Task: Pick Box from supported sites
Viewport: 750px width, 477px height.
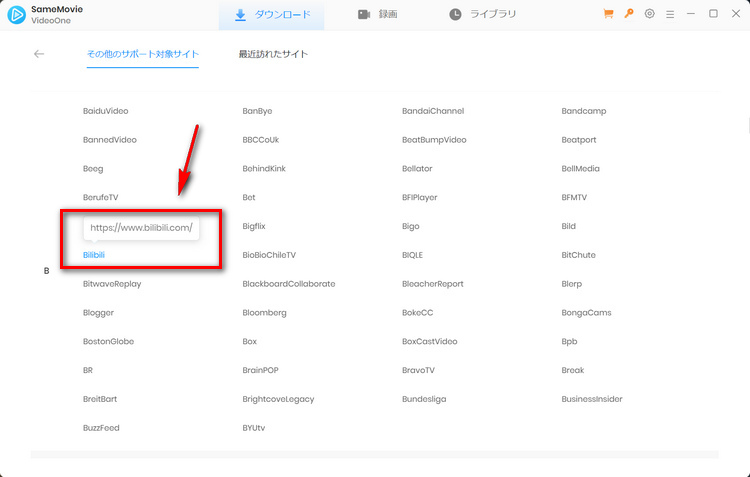Action: 249,341
